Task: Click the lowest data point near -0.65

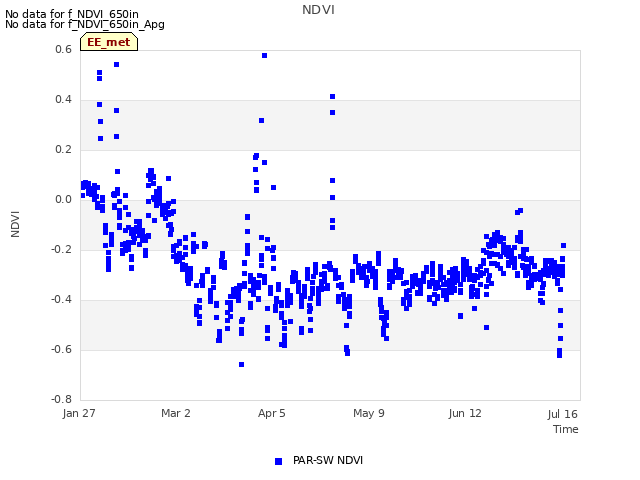Action: click(242, 364)
